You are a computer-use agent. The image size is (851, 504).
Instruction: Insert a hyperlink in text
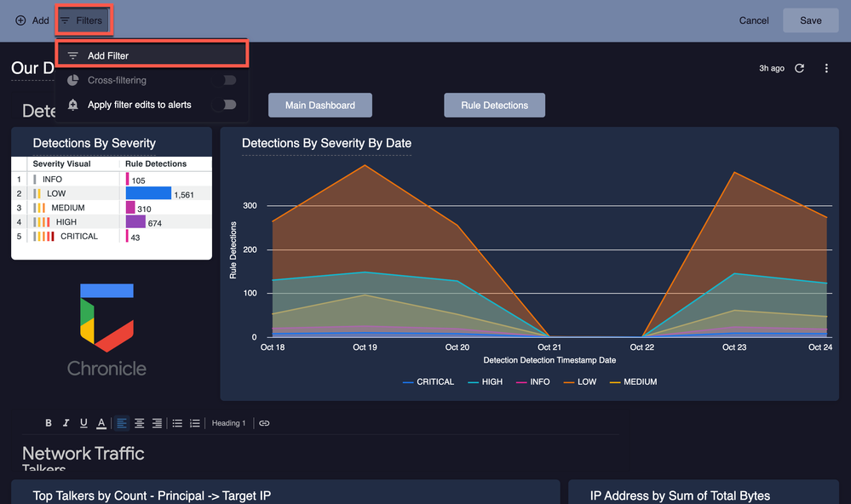pyautogui.click(x=264, y=423)
